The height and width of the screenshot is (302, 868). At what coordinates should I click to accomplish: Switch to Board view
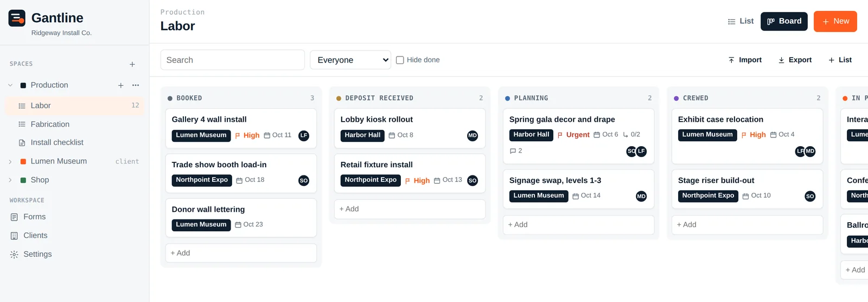[x=784, y=21]
